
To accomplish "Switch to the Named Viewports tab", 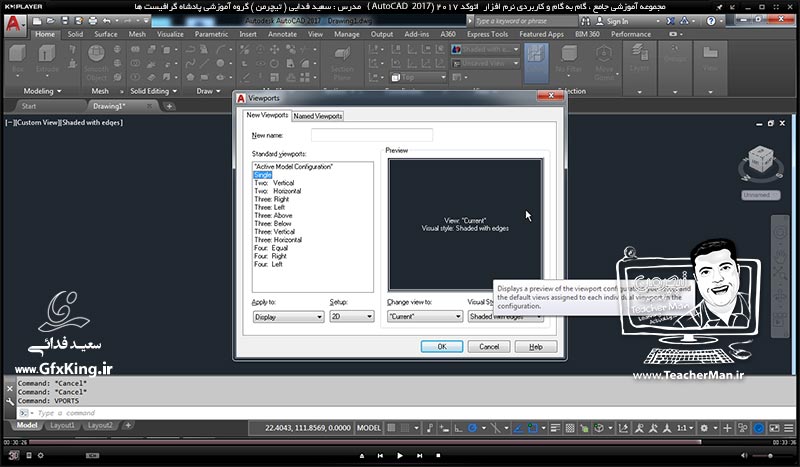I will click(317, 116).
